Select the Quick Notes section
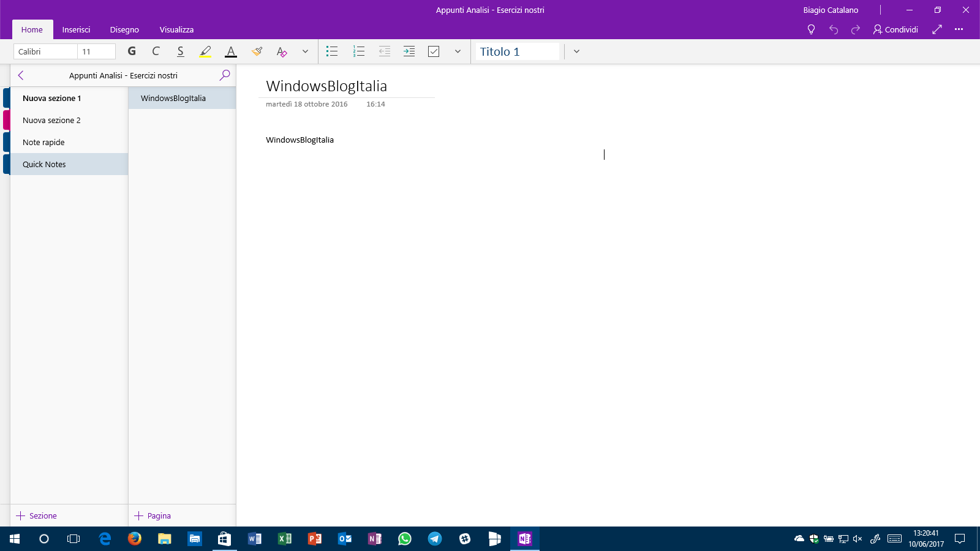The width and height of the screenshot is (980, 551). tap(69, 164)
